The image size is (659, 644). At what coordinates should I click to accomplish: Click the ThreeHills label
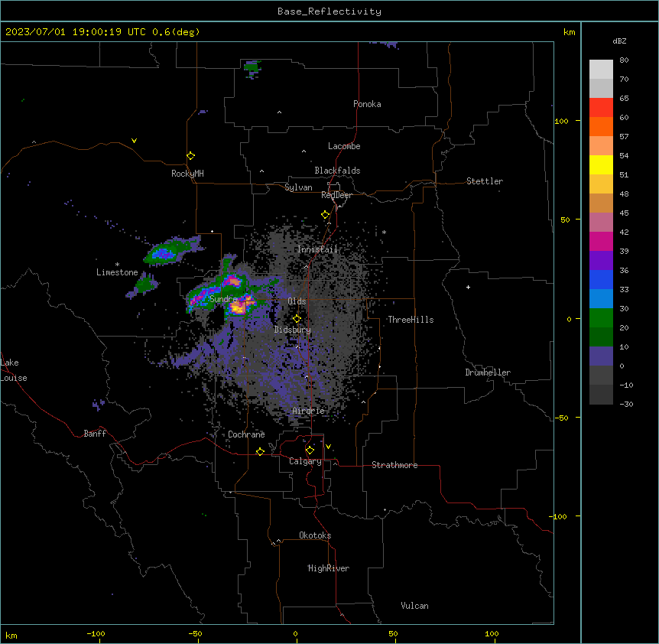coord(411,320)
